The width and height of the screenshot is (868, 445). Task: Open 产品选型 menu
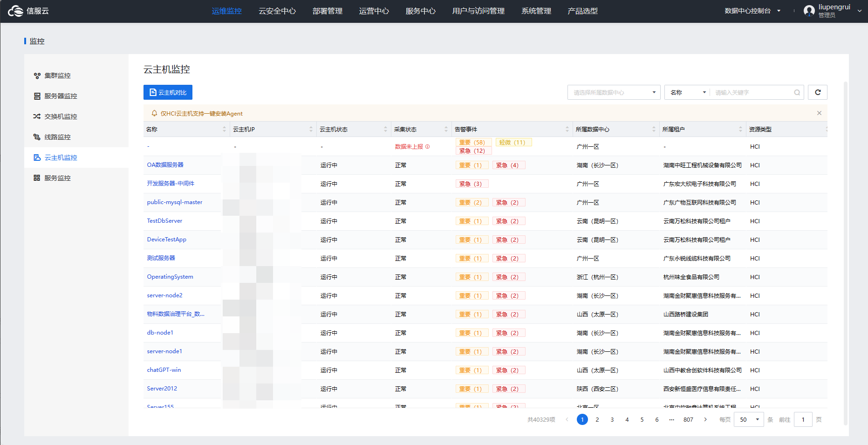[583, 11]
